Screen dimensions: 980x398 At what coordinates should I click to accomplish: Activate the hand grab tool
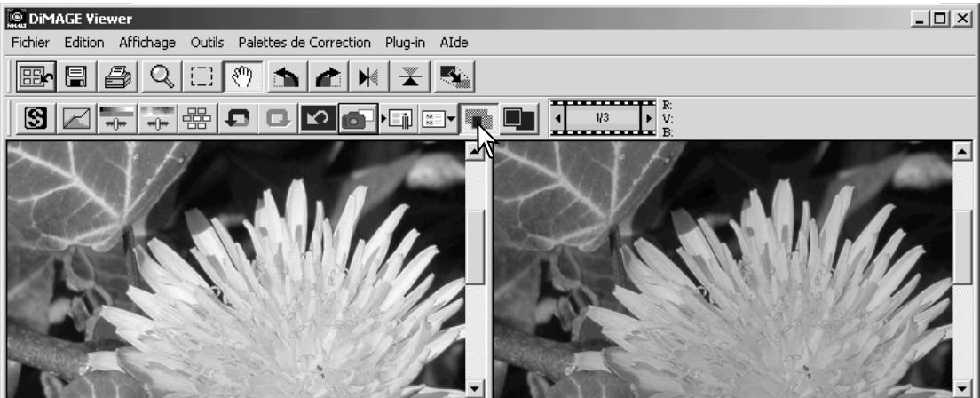coord(241,76)
